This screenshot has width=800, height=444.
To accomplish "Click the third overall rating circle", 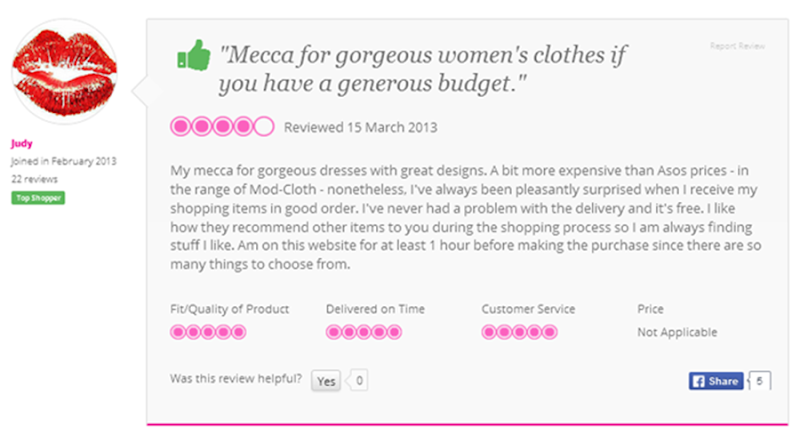I will pyautogui.click(x=223, y=127).
